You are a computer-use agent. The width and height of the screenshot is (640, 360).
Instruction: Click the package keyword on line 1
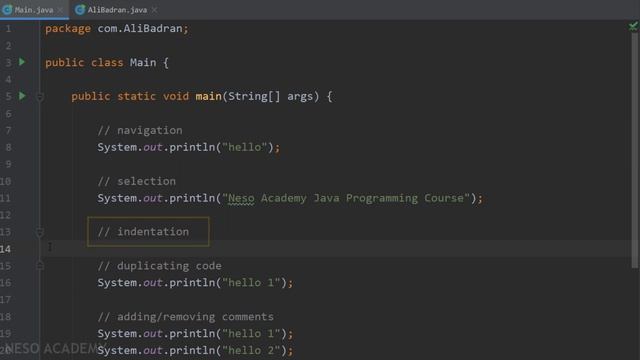[68, 29]
